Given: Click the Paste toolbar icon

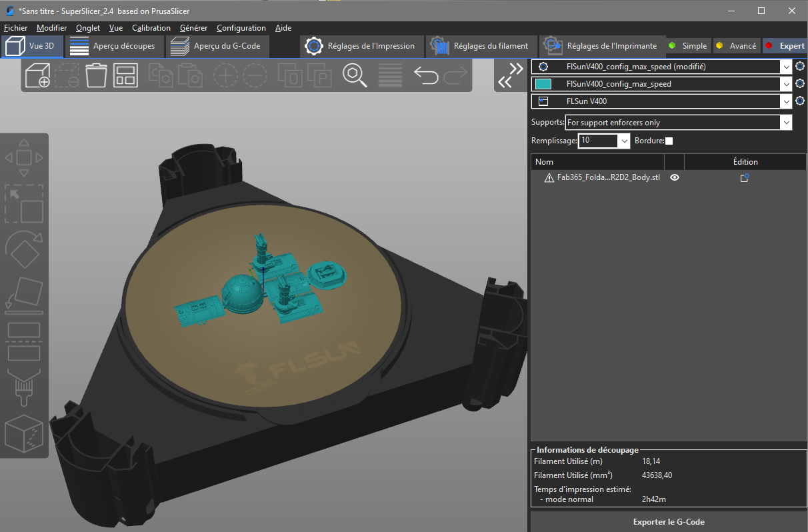Looking at the screenshot, I should (190, 75).
